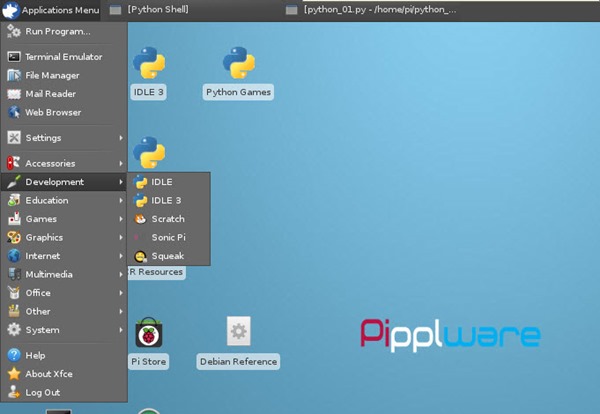This screenshot has width=600, height=414.
Task: Start Sonic Pi from Development submenu
Action: click(x=169, y=237)
